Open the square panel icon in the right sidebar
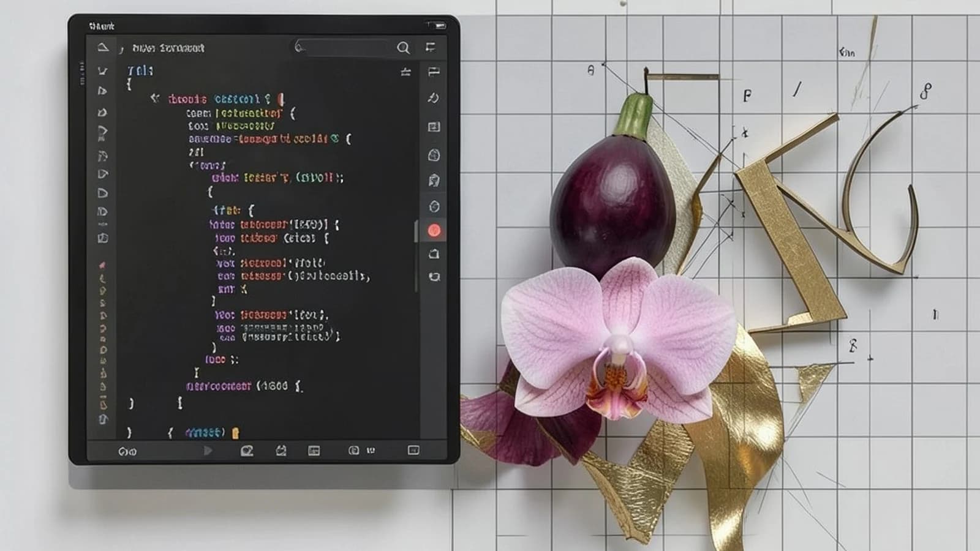 click(x=434, y=127)
